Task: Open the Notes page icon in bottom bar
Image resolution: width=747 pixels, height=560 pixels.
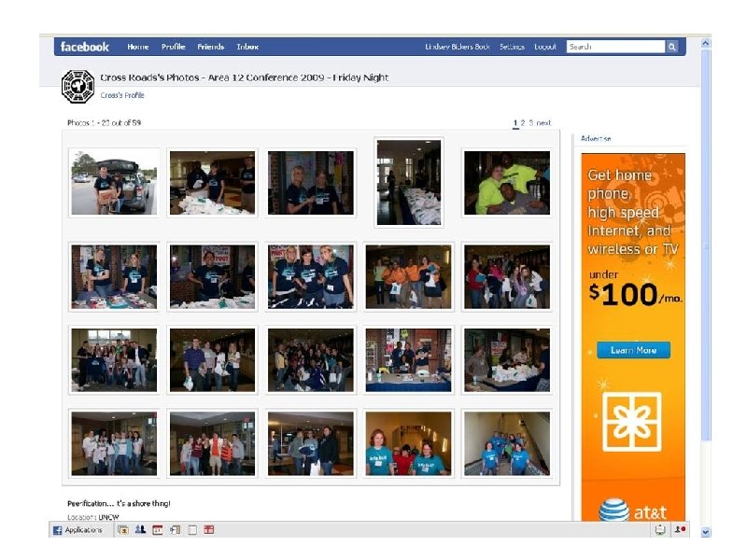Action: tap(192, 530)
